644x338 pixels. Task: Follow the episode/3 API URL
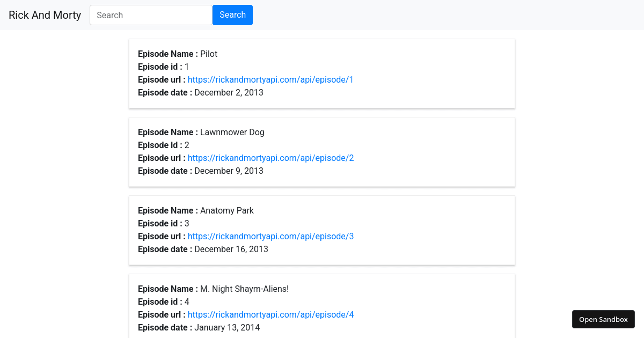pos(270,237)
